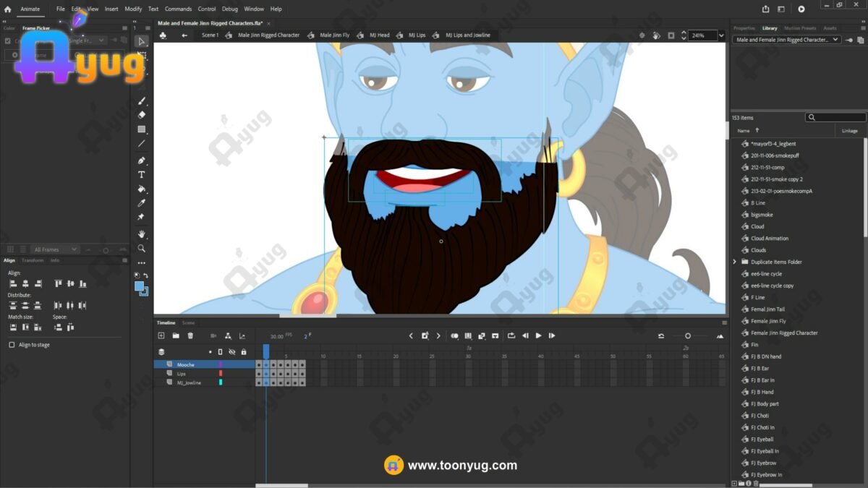This screenshot has width=868, height=488.
Task: Select the Selection arrow tool
Action: 142,41
